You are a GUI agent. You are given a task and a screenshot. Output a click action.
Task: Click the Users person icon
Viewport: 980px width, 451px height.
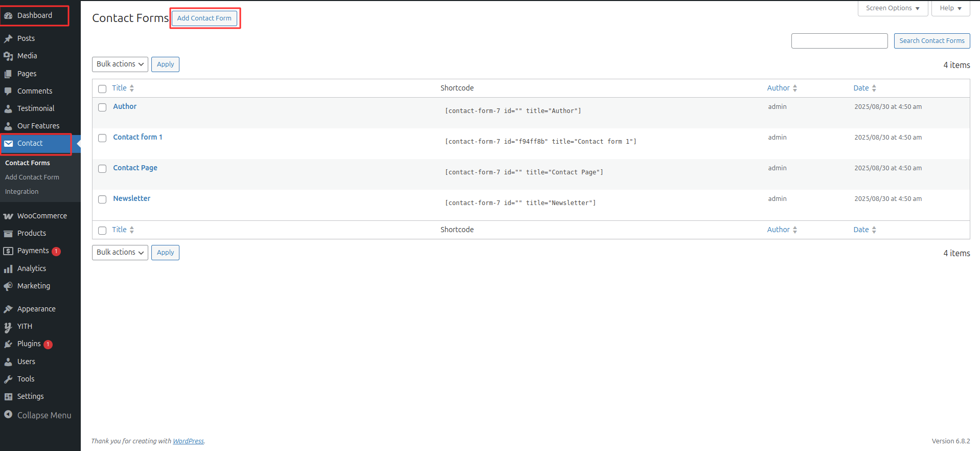click(x=8, y=362)
